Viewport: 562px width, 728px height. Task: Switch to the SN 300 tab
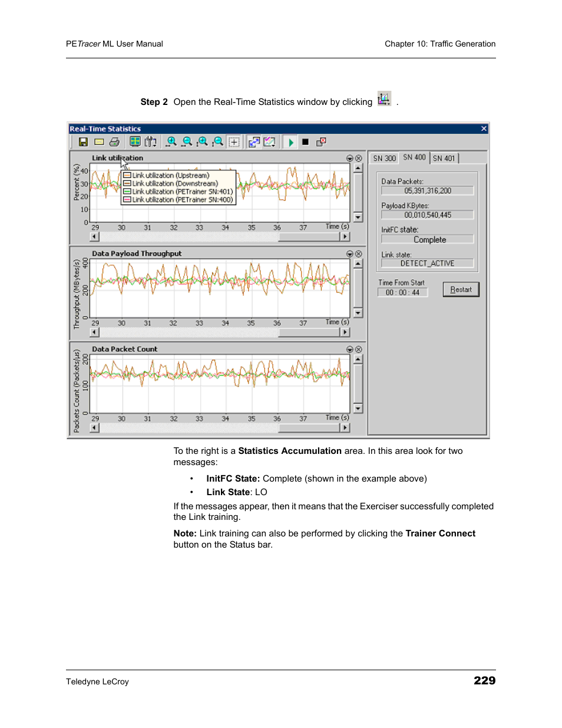click(385, 159)
